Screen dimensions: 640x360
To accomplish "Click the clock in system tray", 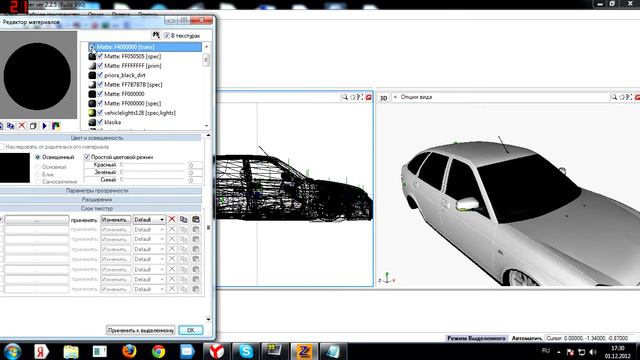I will tap(618, 352).
